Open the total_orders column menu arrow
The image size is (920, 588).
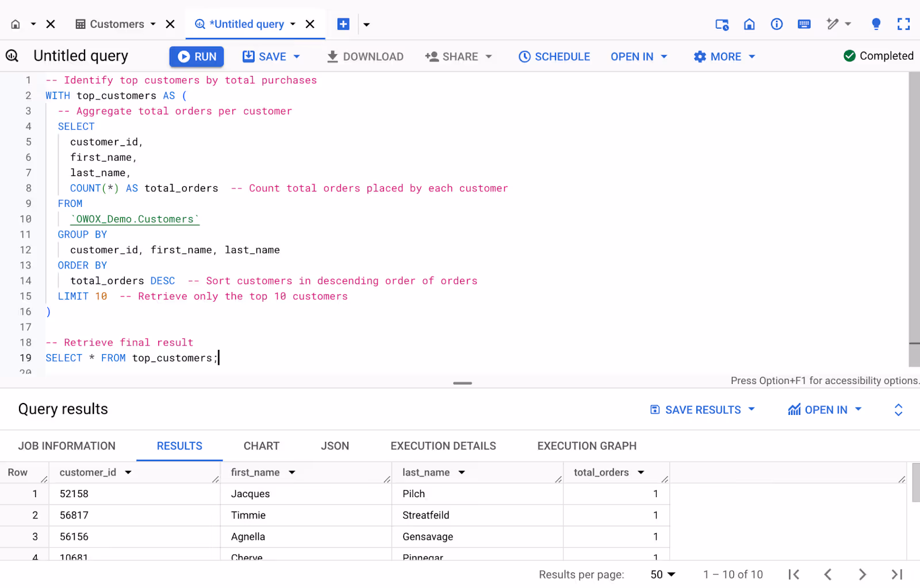tap(641, 472)
